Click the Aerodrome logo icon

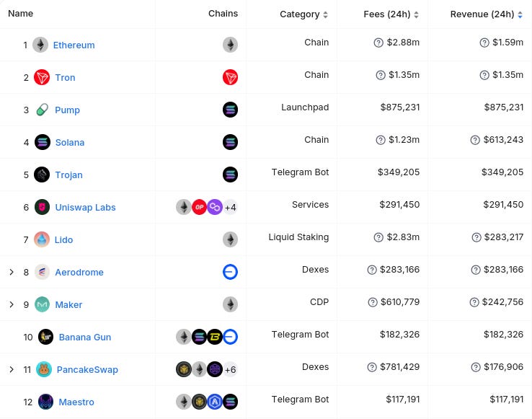(42, 272)
